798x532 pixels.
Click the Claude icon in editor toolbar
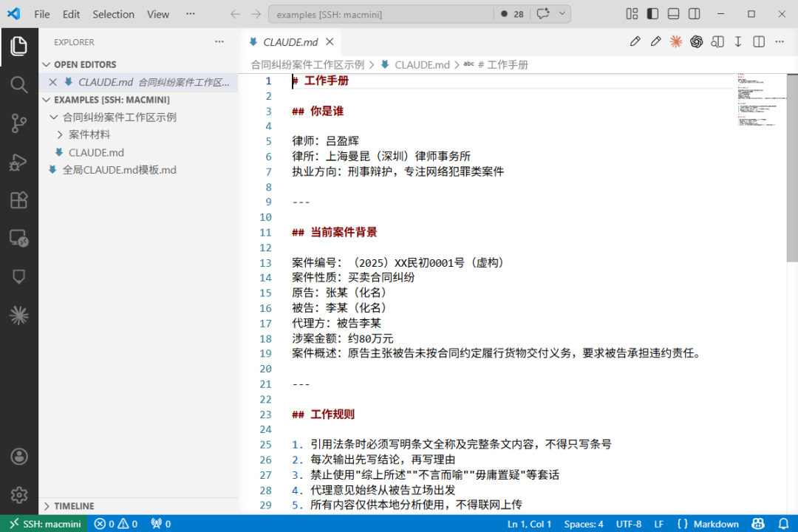tap(676, 41)
